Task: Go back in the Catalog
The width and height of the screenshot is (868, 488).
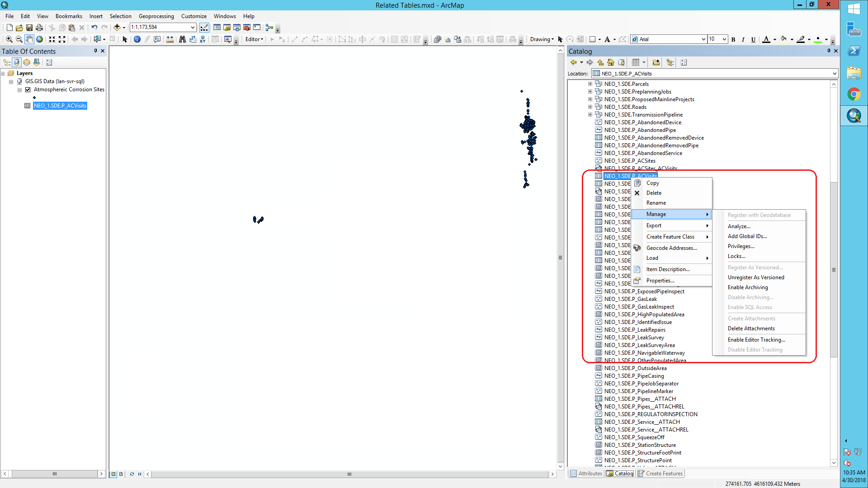Action: 574,62
